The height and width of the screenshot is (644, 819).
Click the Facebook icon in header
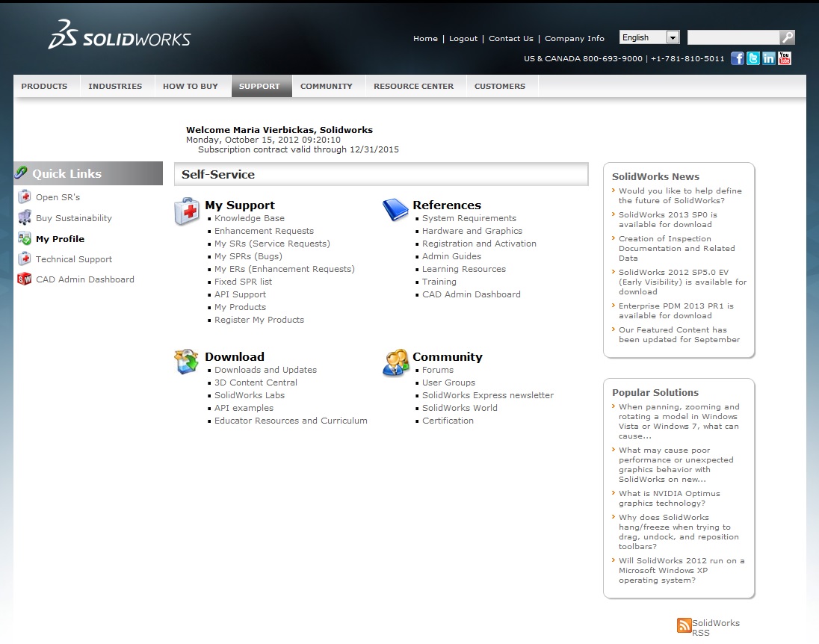coord(738,58)
